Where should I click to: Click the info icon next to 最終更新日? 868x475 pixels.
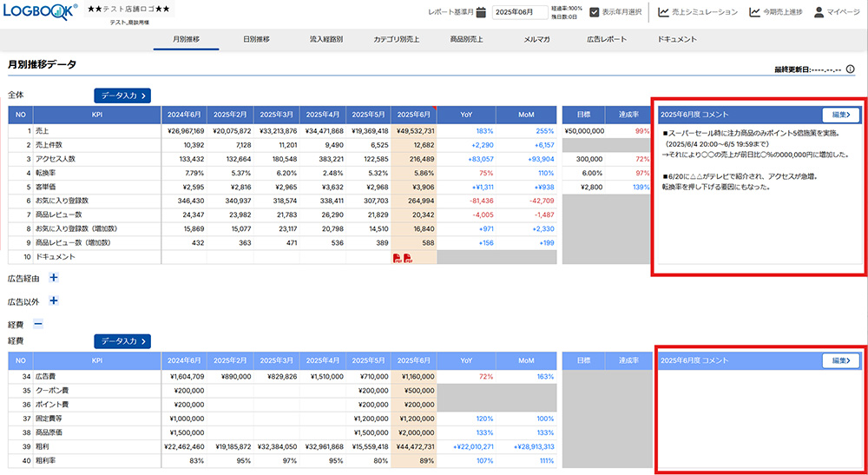[x=851, y=69]
